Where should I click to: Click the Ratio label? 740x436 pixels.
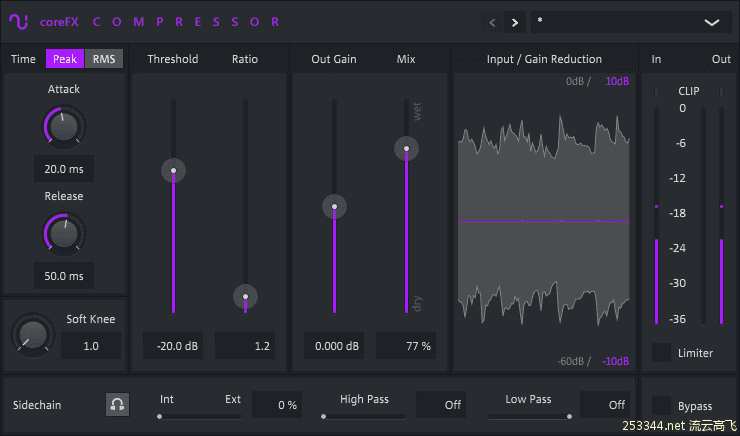coord(244,59)
